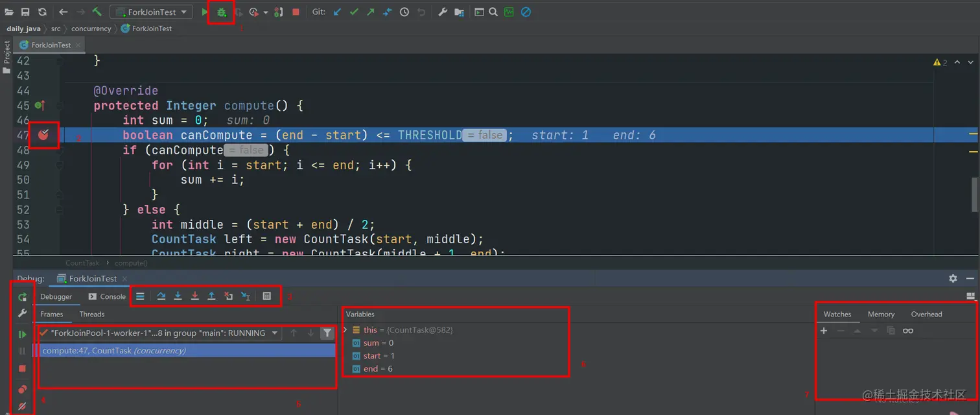
Task: Click the Save All disk icon
Action: click(x=25, y=12)
